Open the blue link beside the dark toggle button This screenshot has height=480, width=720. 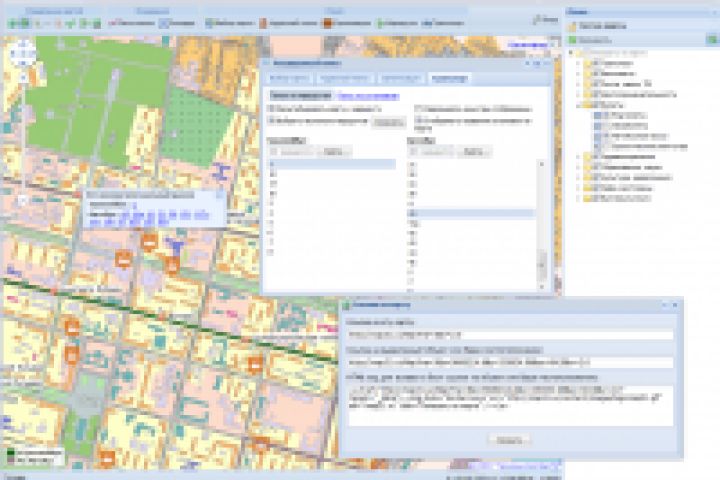coord(367,96)
